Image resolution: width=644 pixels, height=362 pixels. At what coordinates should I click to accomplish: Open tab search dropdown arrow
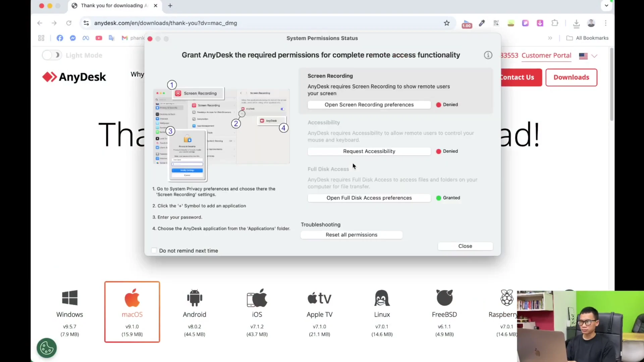(606, 5)
